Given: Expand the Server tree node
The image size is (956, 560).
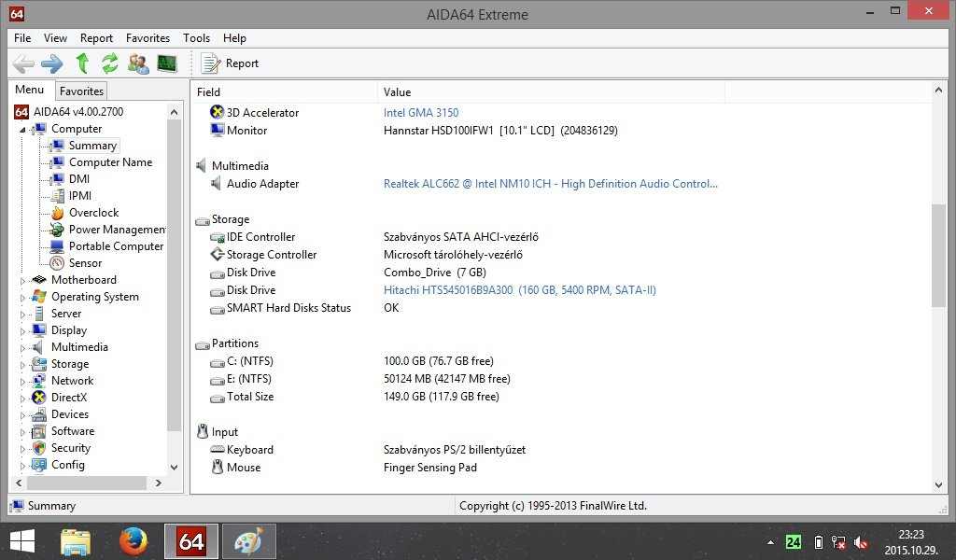Looking at the screenshot, I should [x=22, y=314].
